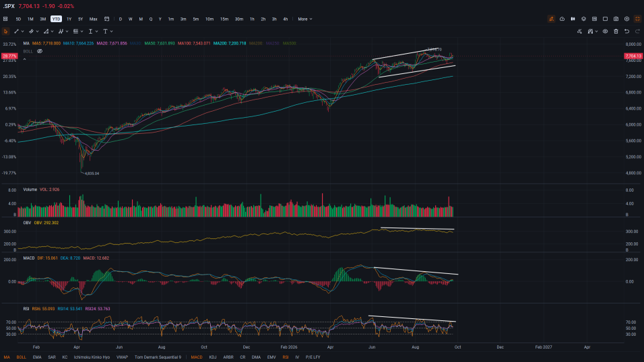Undo the last drawing action
Image resolution: width=644 pixels, height=362 pixels.
tap(626, 31)
